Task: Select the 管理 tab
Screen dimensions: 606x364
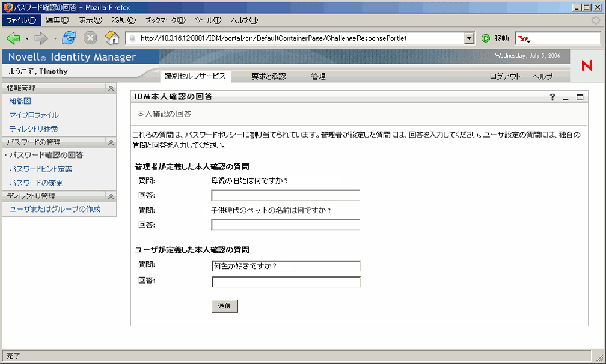Action: point(318,77)
